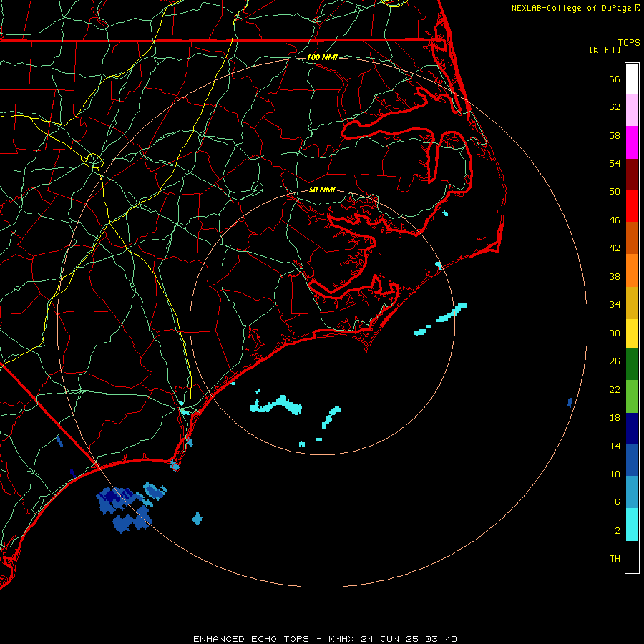
Task: Click the yellow legend color band
Action: pos(632,333)
